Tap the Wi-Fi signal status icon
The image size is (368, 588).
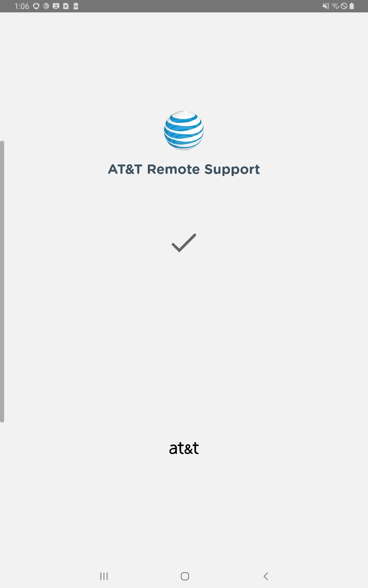[x=336, y=6]
